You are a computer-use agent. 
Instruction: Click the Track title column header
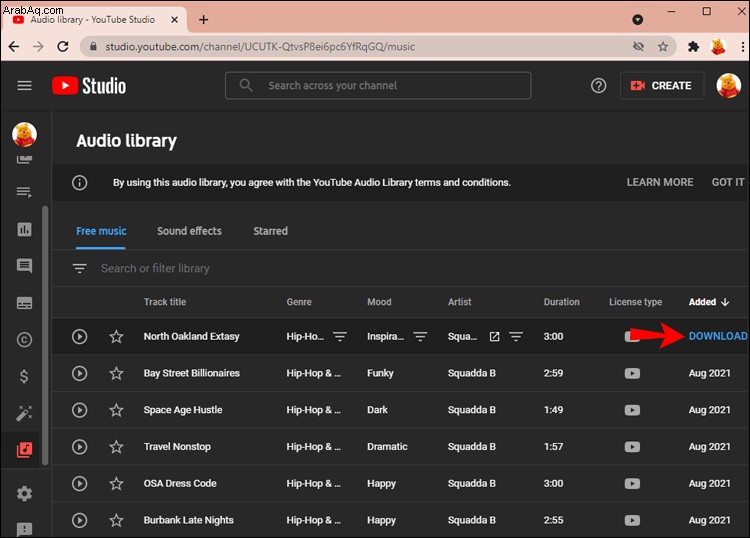coord(165,302)
